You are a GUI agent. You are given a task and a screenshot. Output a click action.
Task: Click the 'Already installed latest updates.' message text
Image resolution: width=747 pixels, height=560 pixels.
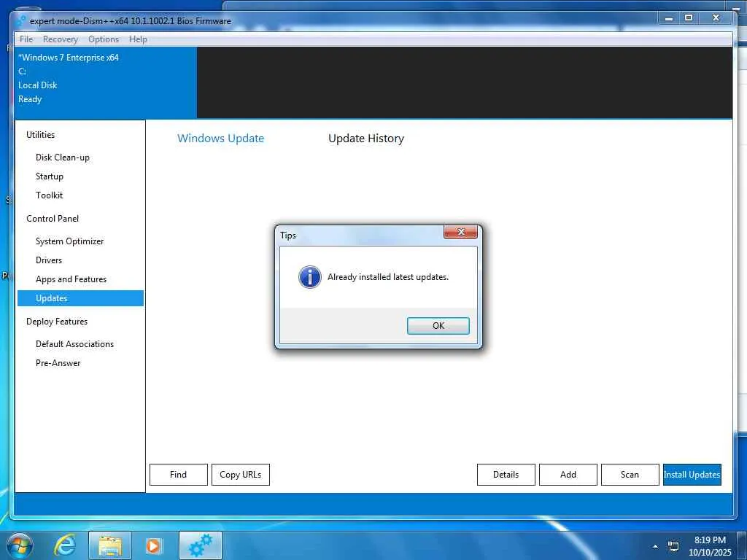tap(388, 277)
